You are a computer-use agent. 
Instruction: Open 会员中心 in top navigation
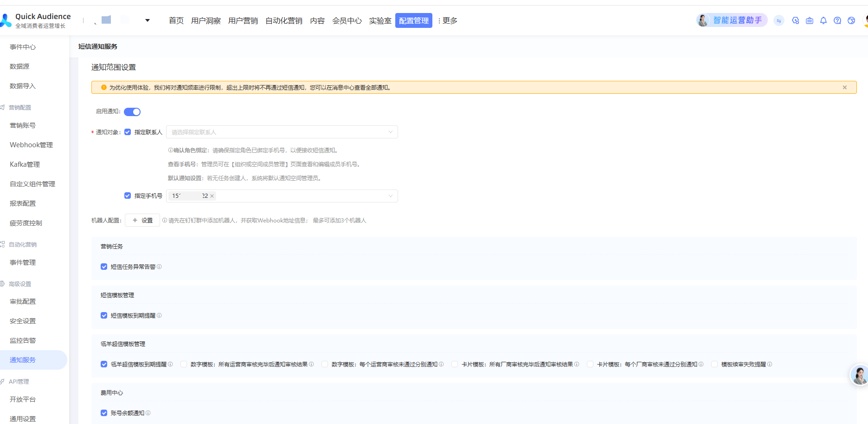coord(347,20)
